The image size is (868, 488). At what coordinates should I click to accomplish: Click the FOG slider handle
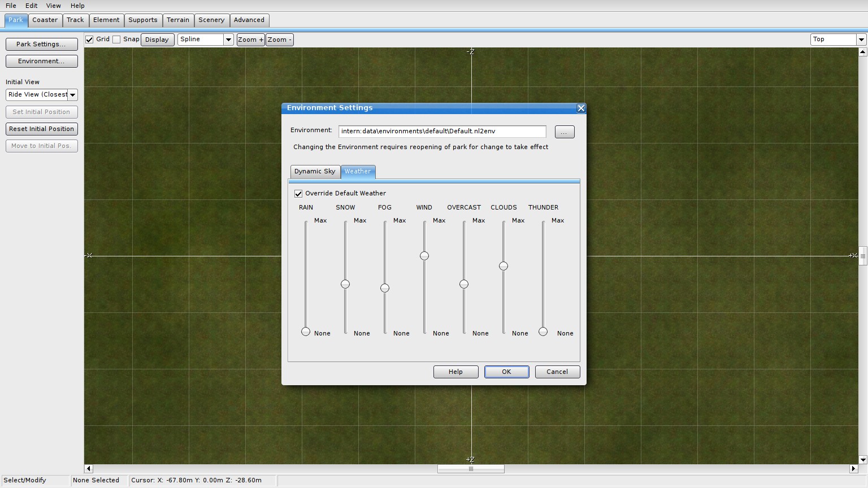(385, 288)
